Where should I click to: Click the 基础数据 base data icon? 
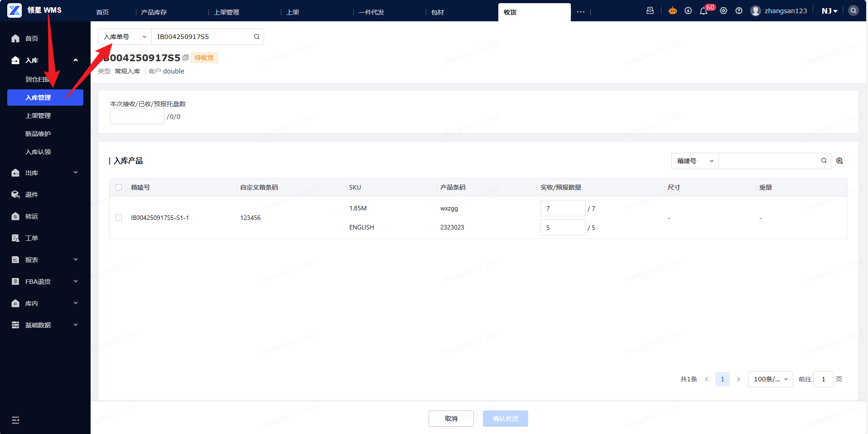[x=15, y=325]
